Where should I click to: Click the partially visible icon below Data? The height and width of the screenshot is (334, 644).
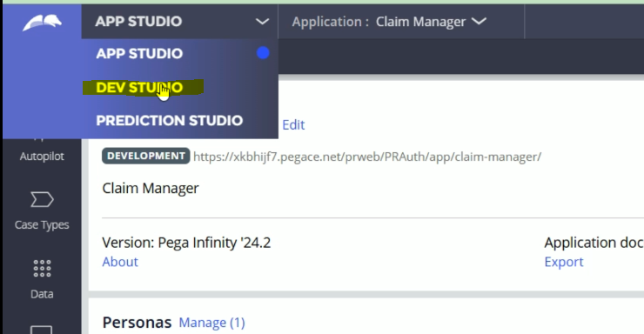42,330
